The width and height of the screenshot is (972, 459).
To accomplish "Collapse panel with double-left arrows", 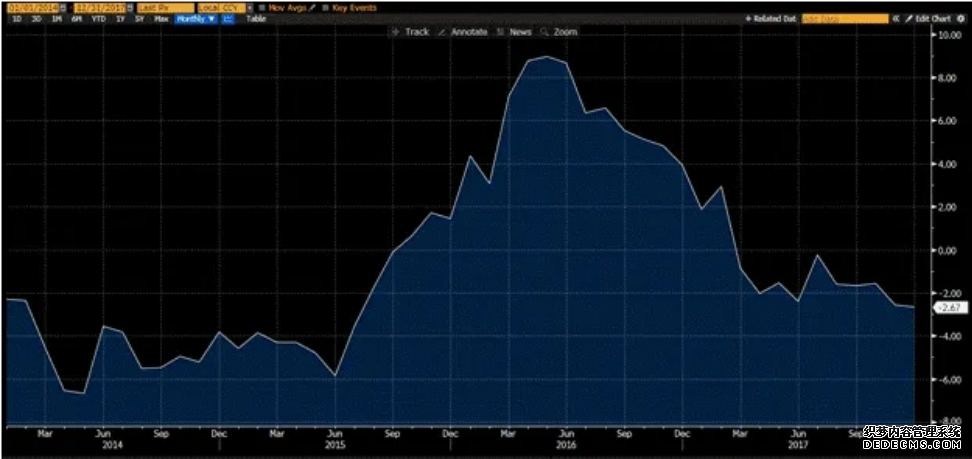I will [x=896, y=19].
